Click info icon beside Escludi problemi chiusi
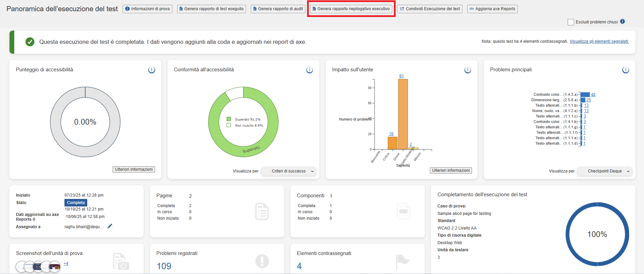 622,22
